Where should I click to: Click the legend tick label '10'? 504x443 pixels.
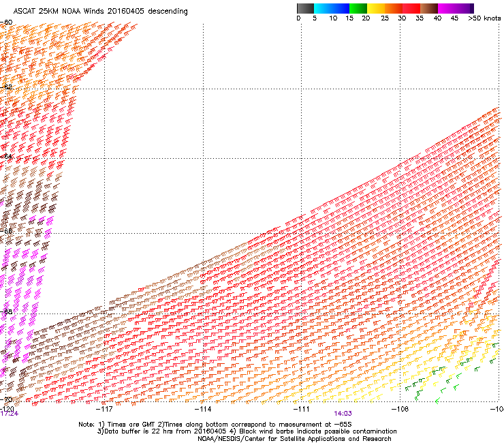pos(333,18)
